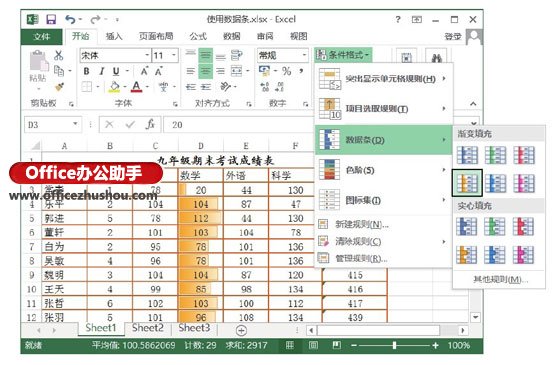Switch to the 插入 ribbon tab
The image size is (560, 365).
(x=114, y=36)
